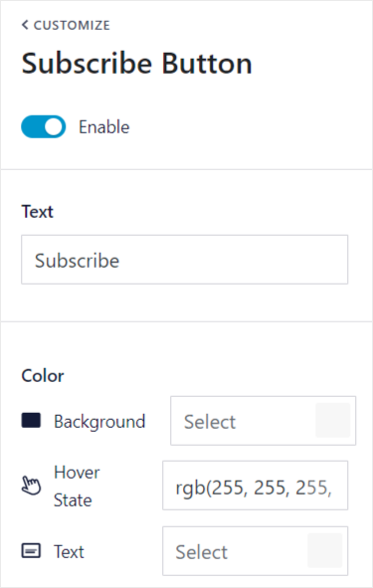
Task: Click the Background color label
Action: pos(99,422)
